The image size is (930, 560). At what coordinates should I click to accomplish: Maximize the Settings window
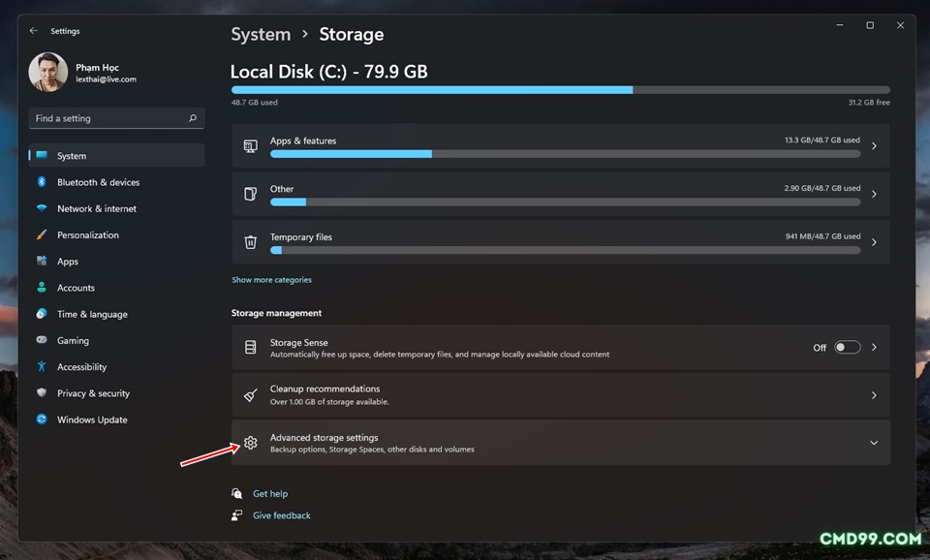click(x=870, y=25)
